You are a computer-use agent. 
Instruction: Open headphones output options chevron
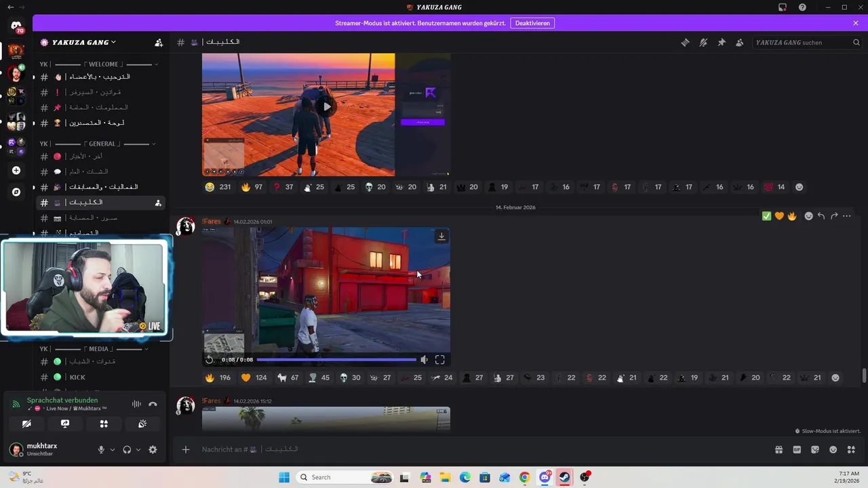pyautogui.click(x=138, y=449)
